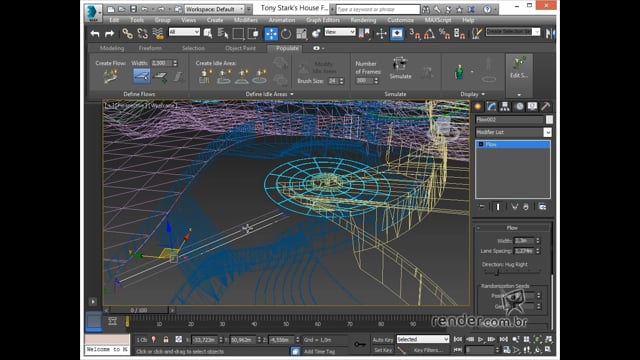Go to the start frame
640x360 pixels.
[458, 340]
